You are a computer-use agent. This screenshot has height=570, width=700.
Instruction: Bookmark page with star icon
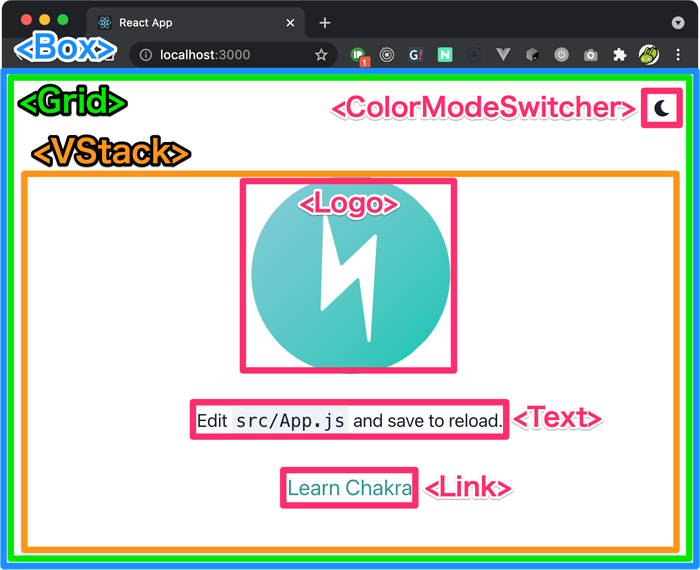pos(321,55)
